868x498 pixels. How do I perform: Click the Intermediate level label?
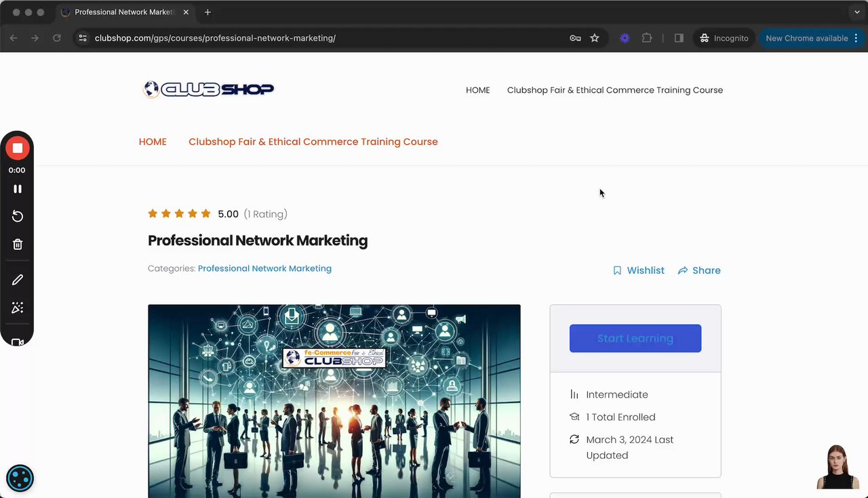[617, 394]
